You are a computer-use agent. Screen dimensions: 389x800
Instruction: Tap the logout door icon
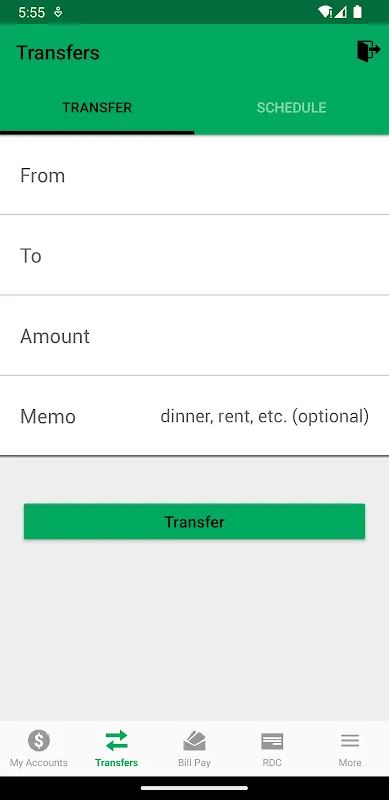(369, 52)
